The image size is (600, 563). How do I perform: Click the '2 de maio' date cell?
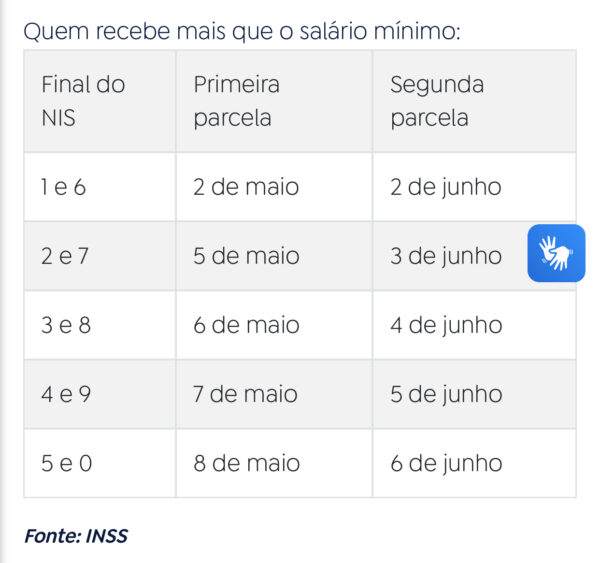(246, 187)
